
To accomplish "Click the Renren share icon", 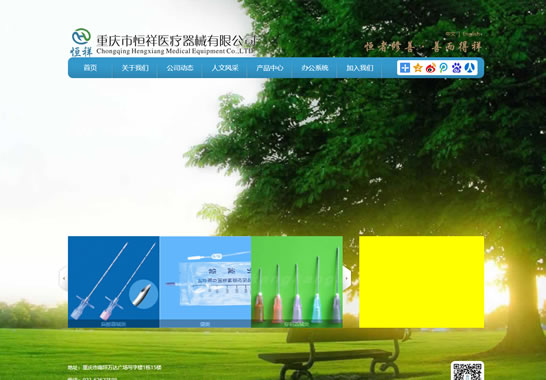I will tap(470, 68).
